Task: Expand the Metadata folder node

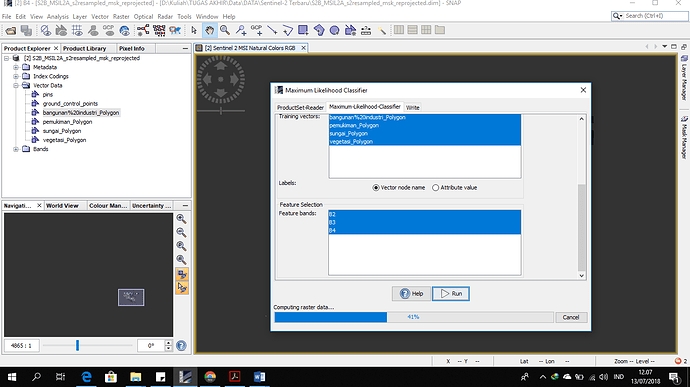Action: 16,67
